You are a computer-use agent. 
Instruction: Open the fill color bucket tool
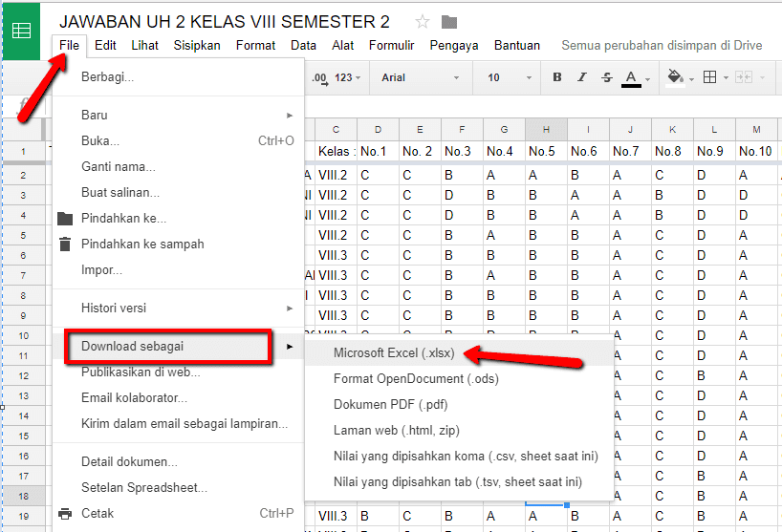[675, 77]
